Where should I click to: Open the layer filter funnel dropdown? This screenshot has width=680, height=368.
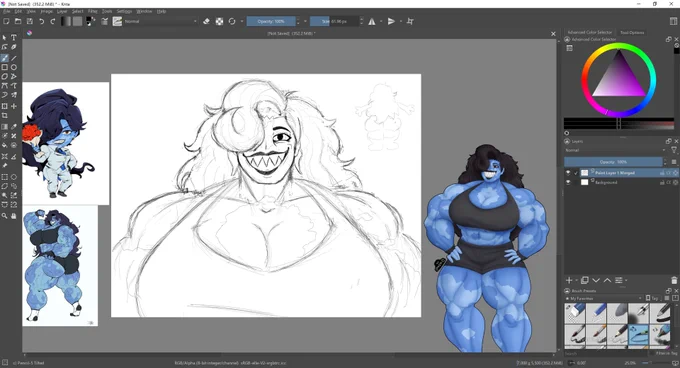(x=674, y=150)
